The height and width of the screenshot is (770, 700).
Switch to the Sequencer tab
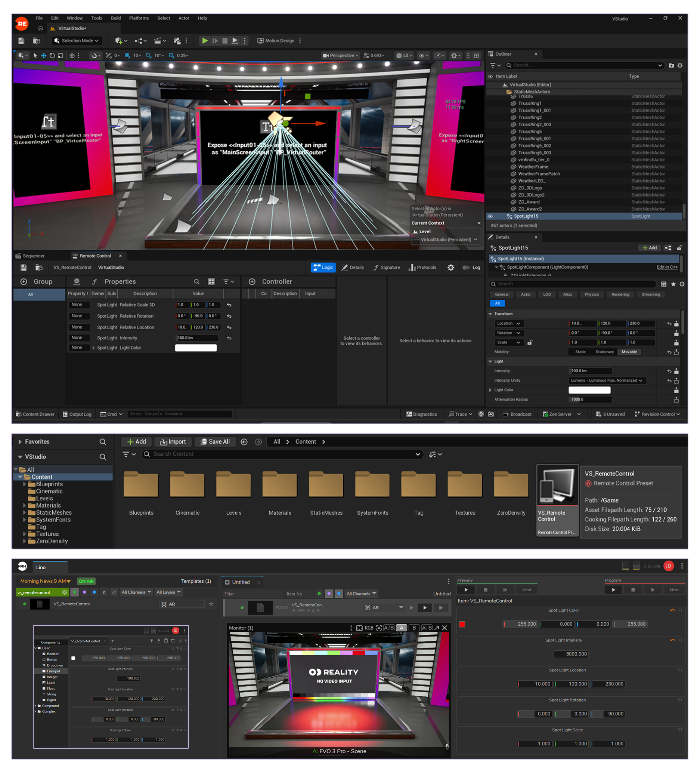click(30, 256)
